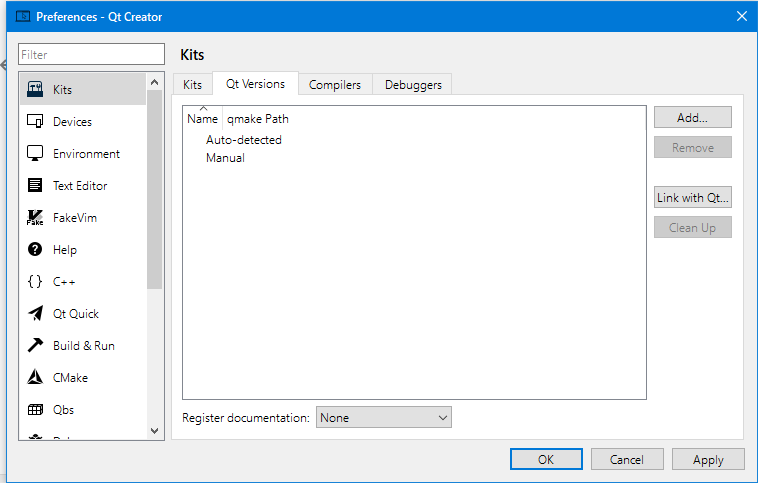Switch to the Debuggers tab

[413, 85]
